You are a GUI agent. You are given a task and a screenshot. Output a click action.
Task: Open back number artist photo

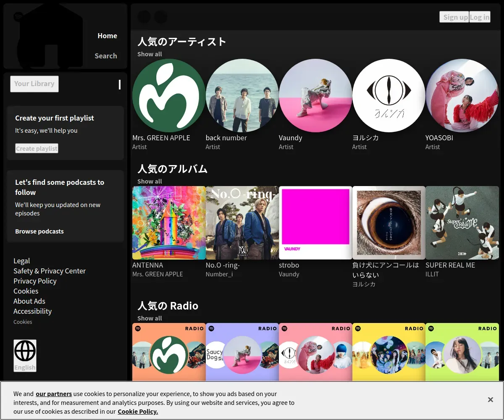click(x=242, y=95)
